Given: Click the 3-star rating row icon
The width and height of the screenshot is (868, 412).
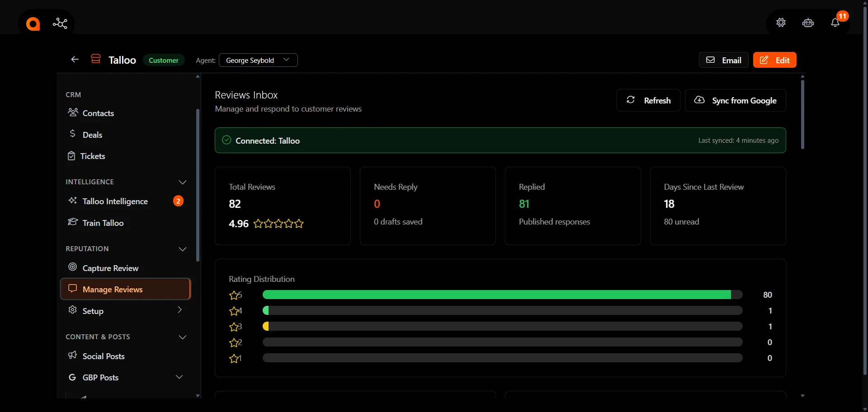Looking at the screenshot, I should (x=234, y=327).
